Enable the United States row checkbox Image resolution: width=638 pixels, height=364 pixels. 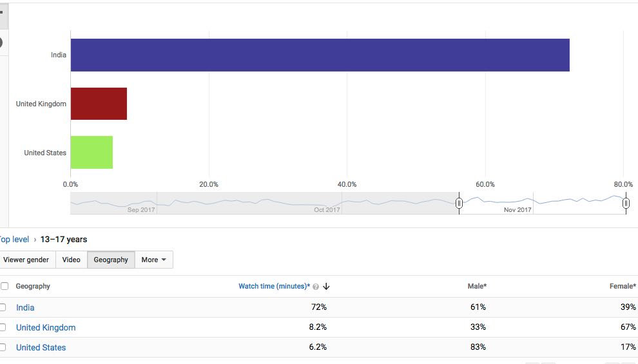[x=5, y=347]
